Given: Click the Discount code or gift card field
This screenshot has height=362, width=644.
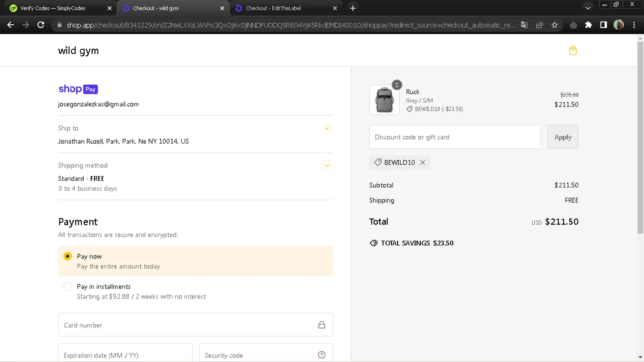Looking at the screenshot, I should tap(455, 137).
